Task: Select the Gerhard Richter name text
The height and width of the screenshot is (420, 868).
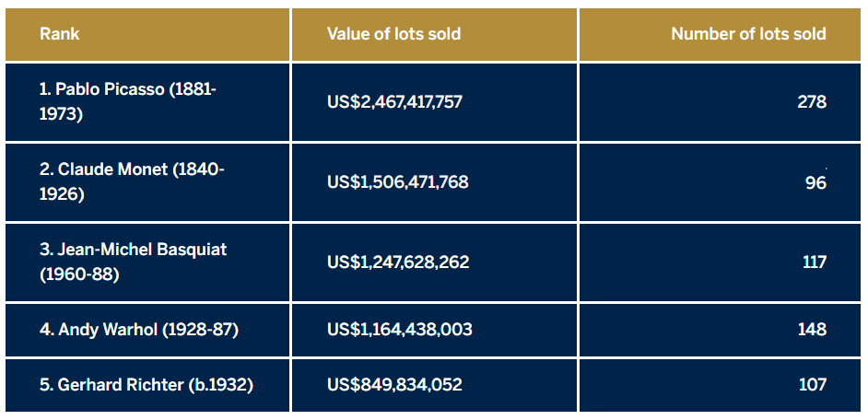Action: (x=121, y=385)
